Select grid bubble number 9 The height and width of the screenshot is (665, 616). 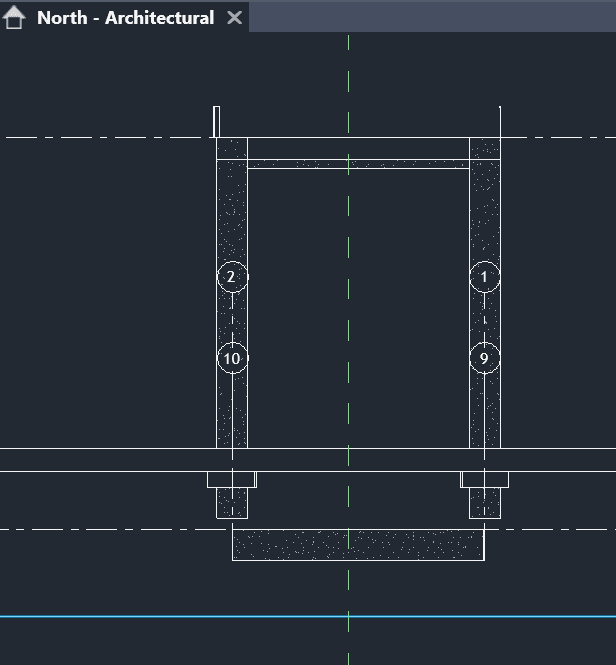[485, 358]
